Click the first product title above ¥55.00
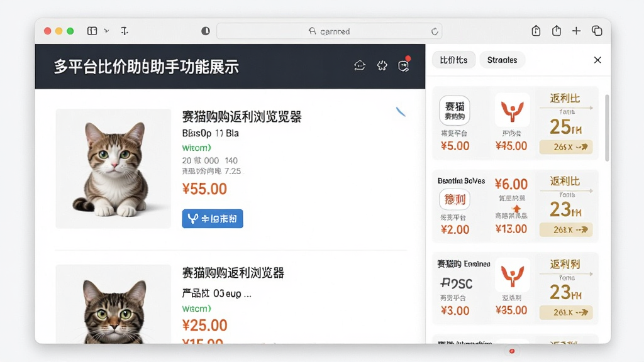This screenshot has height=362, width=644. point(241,117)
